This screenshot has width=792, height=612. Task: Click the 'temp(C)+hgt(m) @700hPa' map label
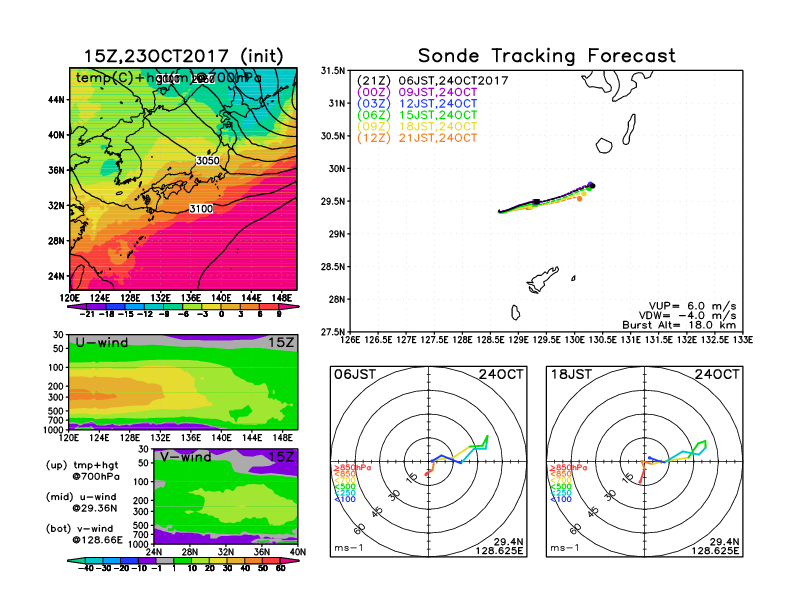point(168,78)
